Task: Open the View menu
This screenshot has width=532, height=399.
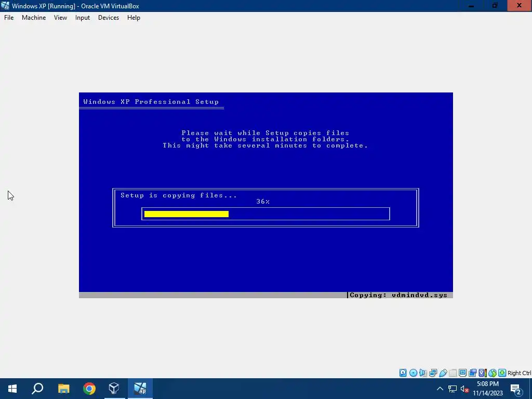Action: (60, 18)
